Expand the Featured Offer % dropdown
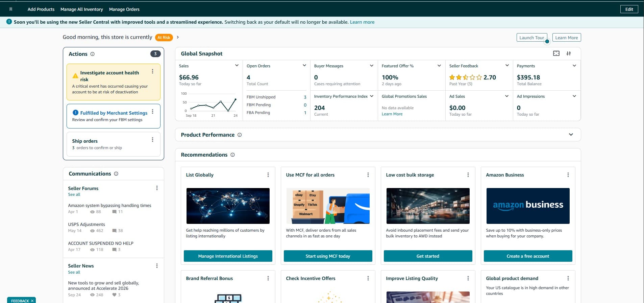Screen dimensions: 644x303 coord(439,66)
